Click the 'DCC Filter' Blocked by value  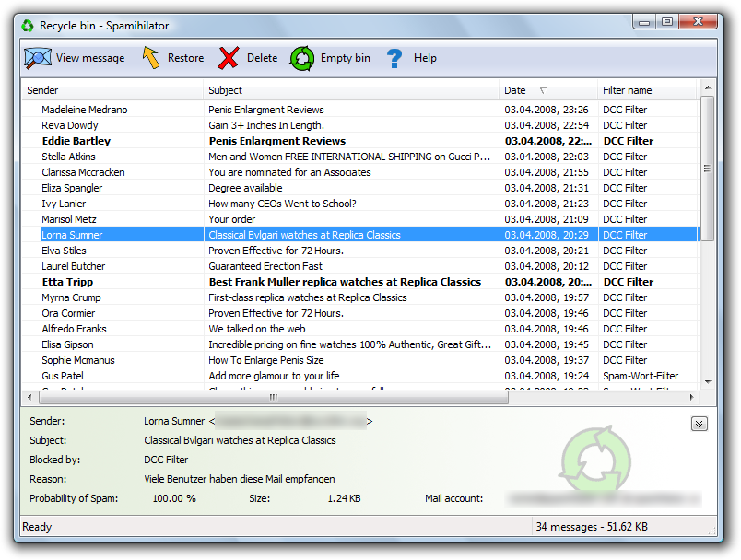[166, 460]
